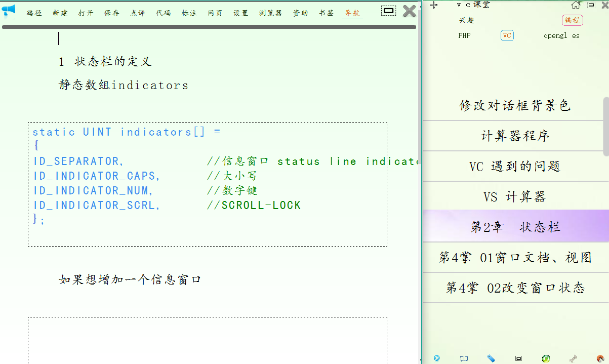Click the //数字键 comment

pos(232,191)
